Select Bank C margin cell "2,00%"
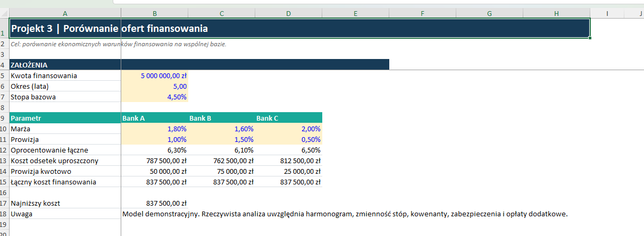Image resolution: width=644 pixels, height=236 pixels. click(288, 129)
